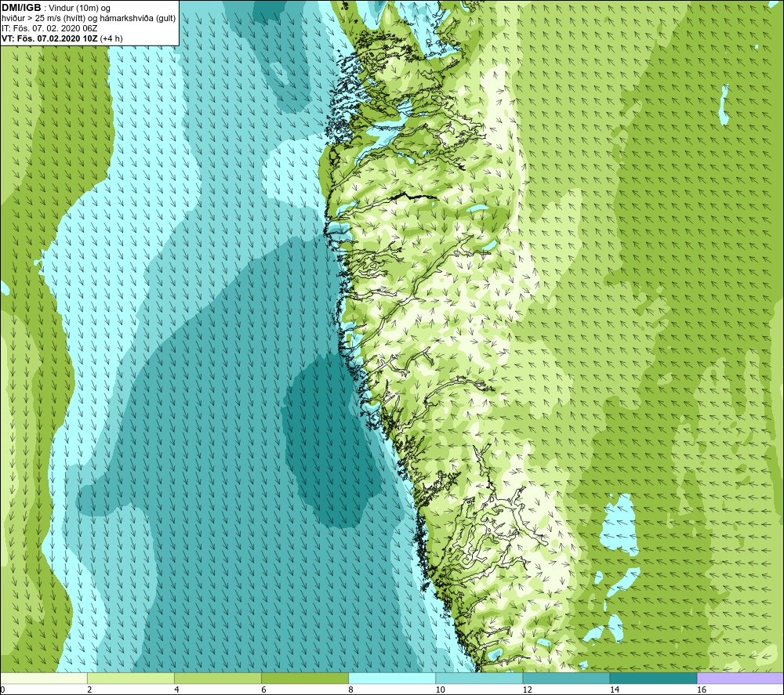Click the legend scale label '14'
The width and height of the screenshot is (784, 695).
(614, 690)
